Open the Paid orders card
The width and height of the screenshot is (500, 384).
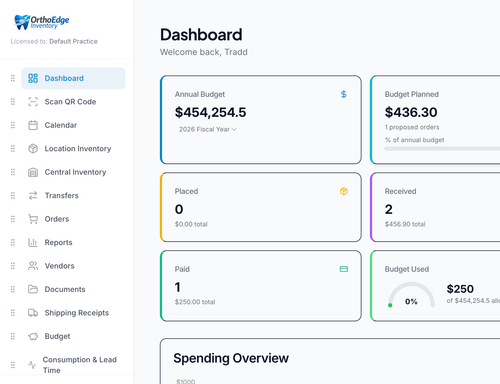(x=261, y=286)
